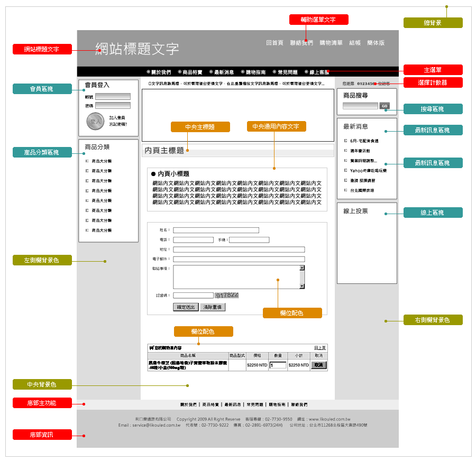The image size is (476, 461).
Task: Open 線上客服 from the main menu
Action: point(317,72)
